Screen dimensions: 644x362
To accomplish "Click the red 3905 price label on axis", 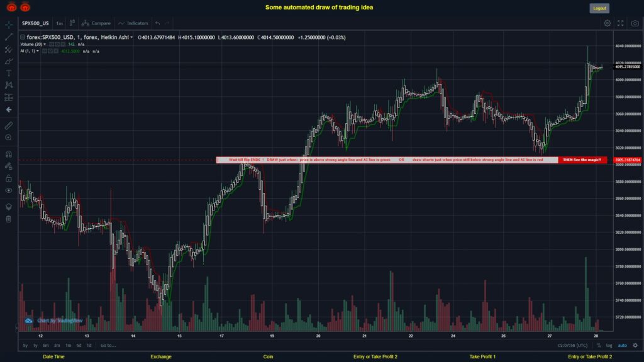I will pyautogui.click(x=627, y=160).
